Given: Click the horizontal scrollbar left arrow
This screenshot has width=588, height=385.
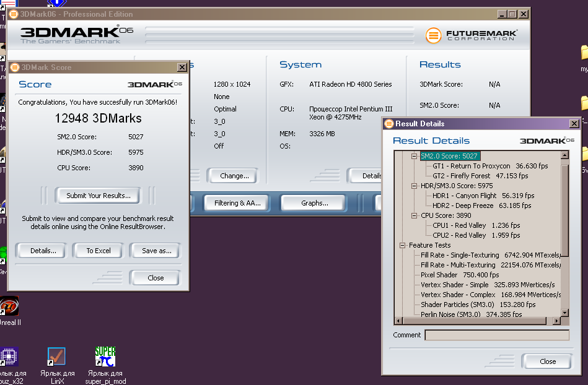Looking at the screenshot, I should point(399,321).
